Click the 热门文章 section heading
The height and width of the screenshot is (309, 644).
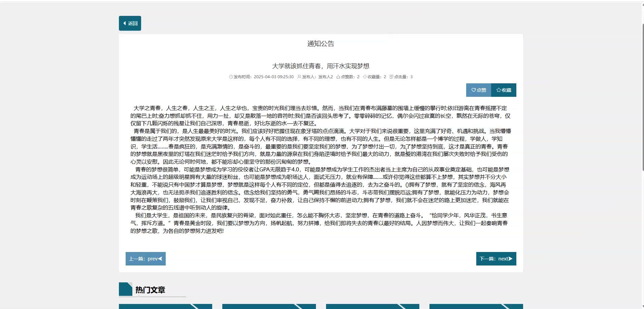tap(150, 290)
